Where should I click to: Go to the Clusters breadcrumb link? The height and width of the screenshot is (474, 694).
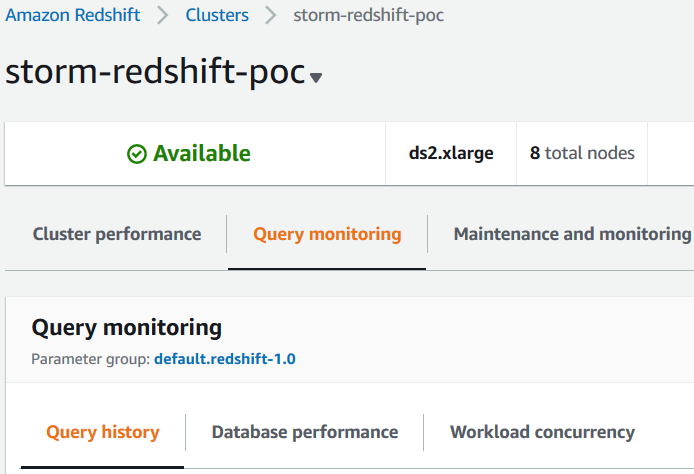pyautogui.click(x=217, y=15)
